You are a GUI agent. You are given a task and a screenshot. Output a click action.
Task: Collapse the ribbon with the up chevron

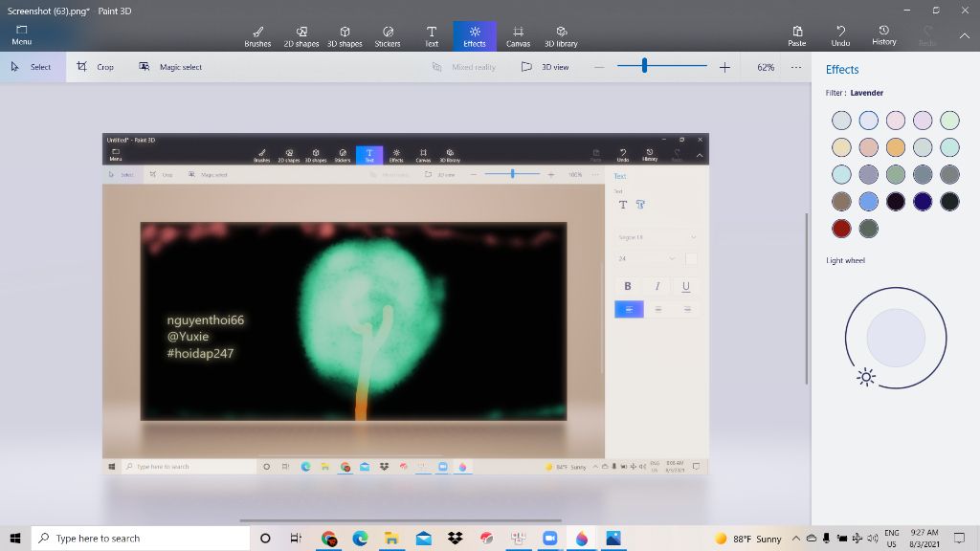click(965, 36)
